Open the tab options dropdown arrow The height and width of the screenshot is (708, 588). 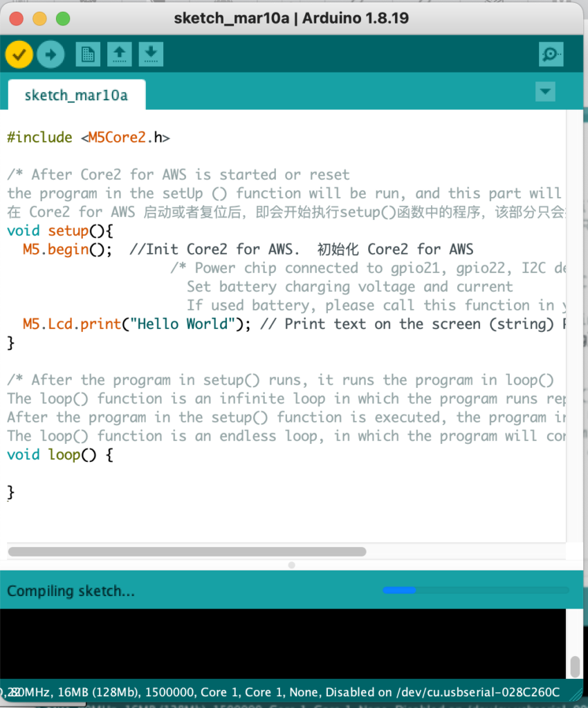(545, 92)
